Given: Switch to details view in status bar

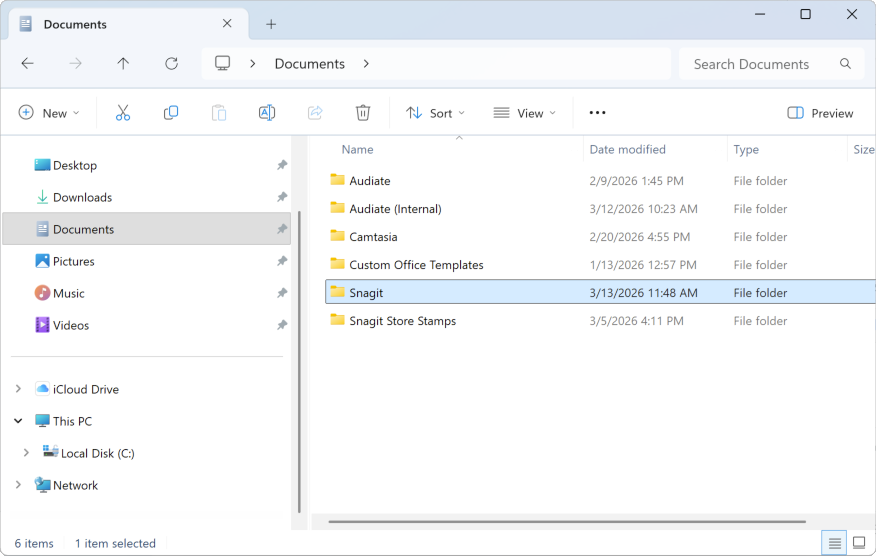Looking at the screenshot, I should pos(835,543).
